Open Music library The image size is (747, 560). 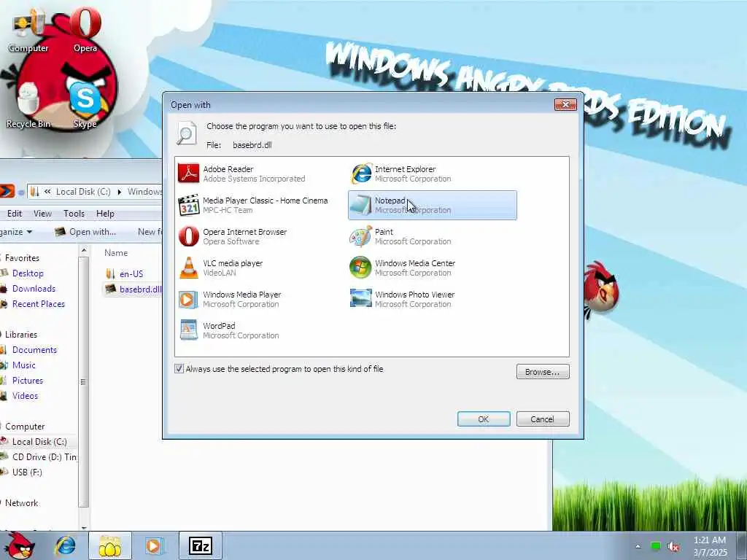(24, 365)
